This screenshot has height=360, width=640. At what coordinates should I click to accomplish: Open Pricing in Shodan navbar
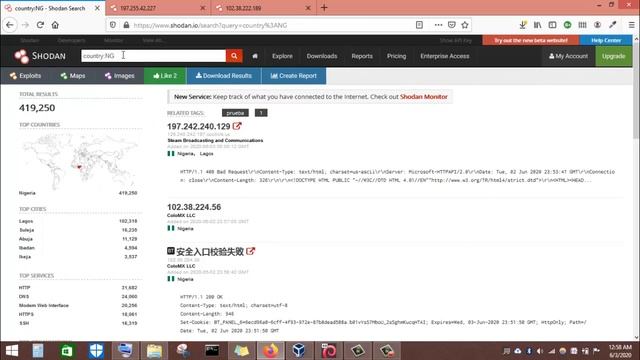pyautogui.click(x=396, y=56)
